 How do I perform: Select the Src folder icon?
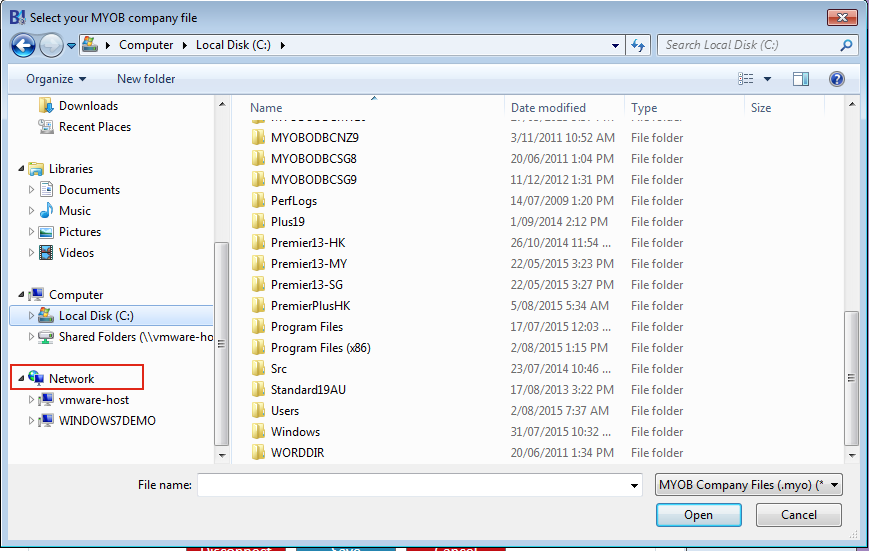[x=258, y=369]
